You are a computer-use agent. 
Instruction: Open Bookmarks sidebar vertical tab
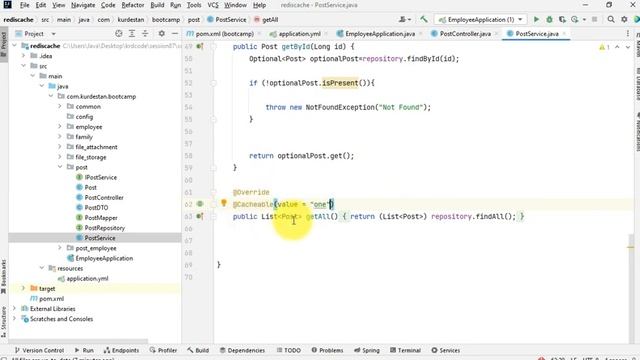4,277
